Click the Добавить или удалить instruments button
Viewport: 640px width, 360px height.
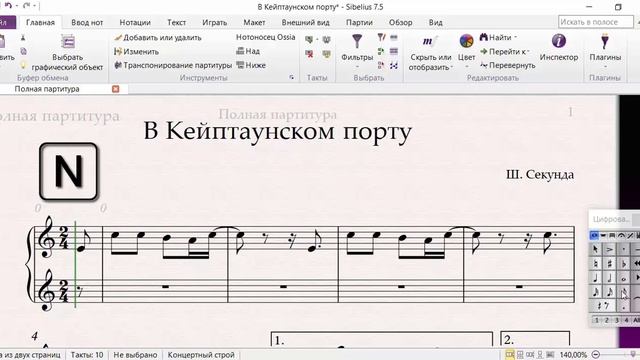click(158, 38)
